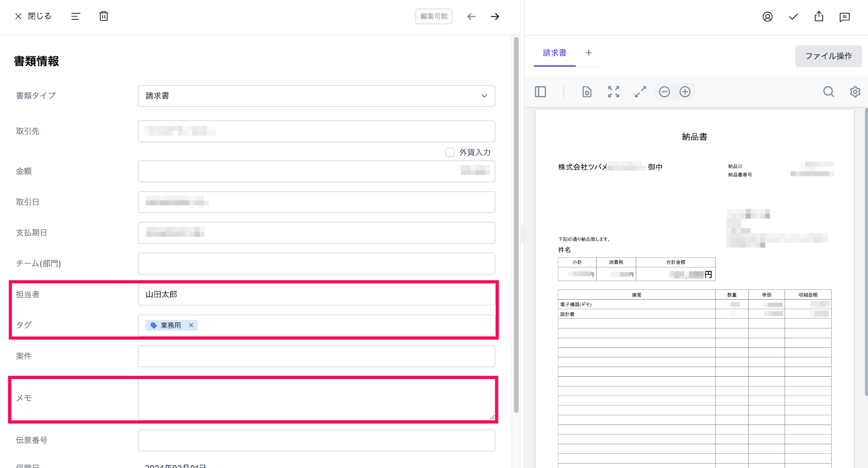Click the checkmark approve icon
Image resolution: width=868 pixels, height=468 pixels.
click(x=793, y=17)
